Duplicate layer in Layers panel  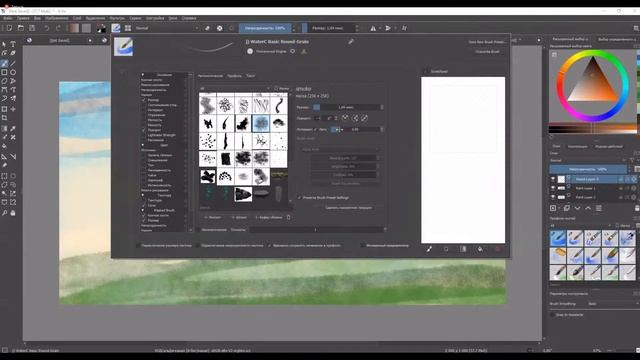click(x=567, y=208)
